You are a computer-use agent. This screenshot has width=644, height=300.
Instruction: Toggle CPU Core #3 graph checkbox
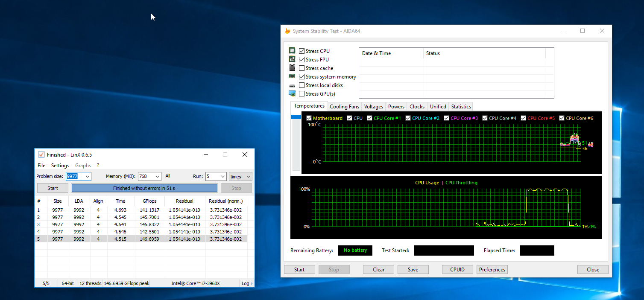pyautogui.click(x=447, y=118)
